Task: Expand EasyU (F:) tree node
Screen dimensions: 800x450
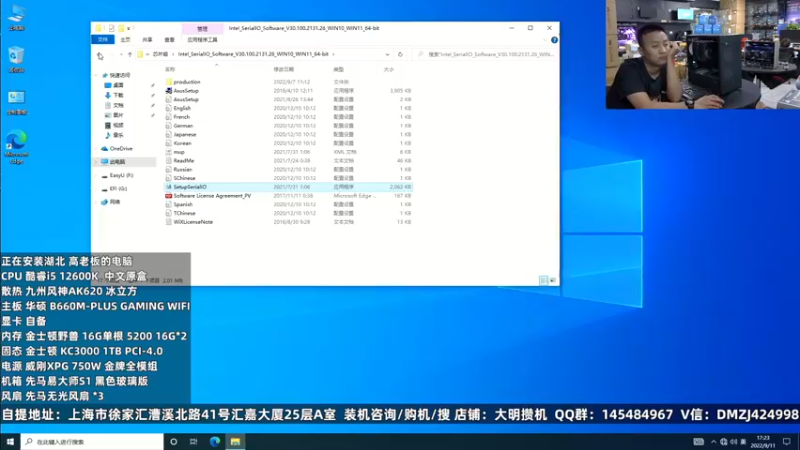Action: point(96,176)
